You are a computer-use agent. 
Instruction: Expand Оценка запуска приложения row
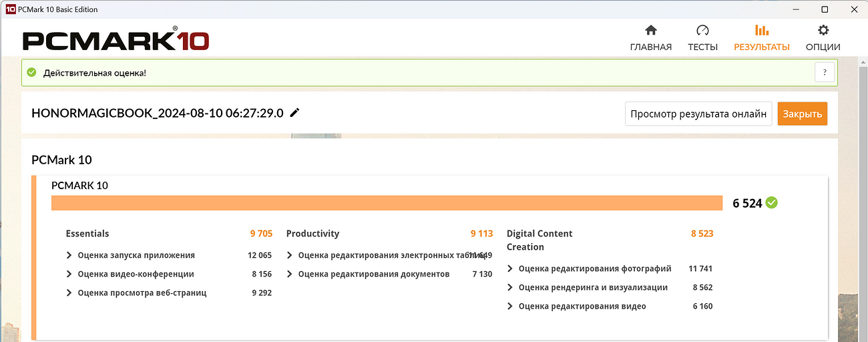[69, 255]
